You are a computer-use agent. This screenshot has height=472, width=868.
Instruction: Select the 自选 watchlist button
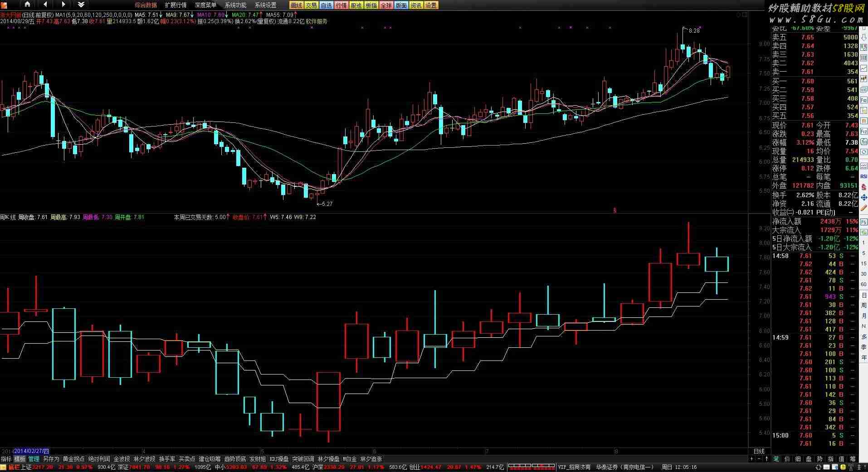click(x=326, y=5)
